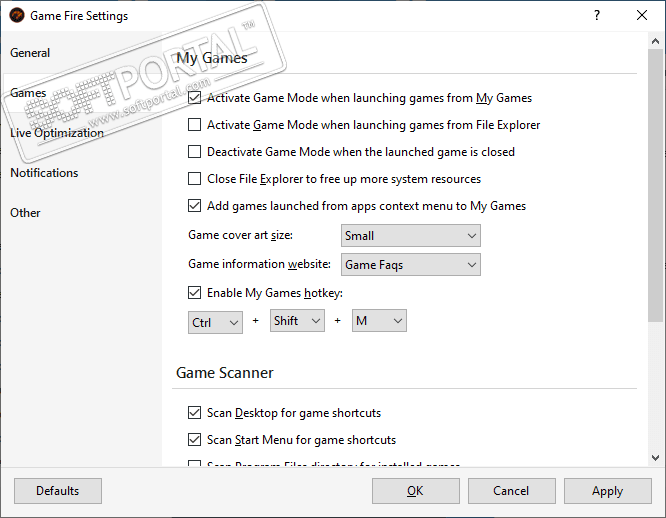Click the vertical scrollbar thumb
Image resolution: width=666 pixels, height=518 pixels.
click(x=655, y=186)
